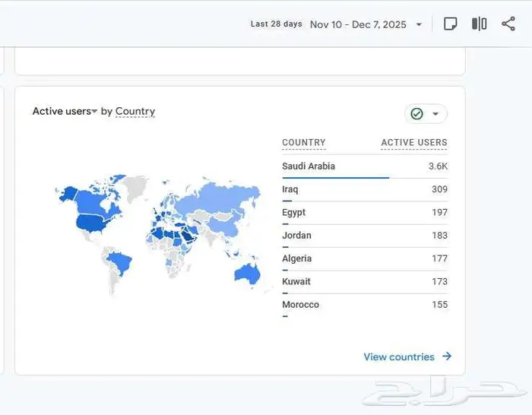Select the Nov 10 - Dec 7, 2025 range
The image size is (532, 415).
(x=358, y=25)
